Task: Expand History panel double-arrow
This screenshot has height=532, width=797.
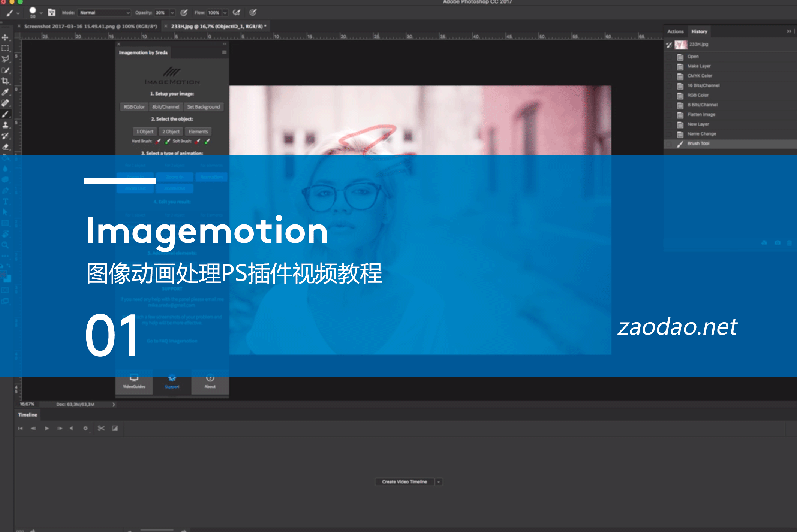Action: pyautogui.click(x=789, y=31)
